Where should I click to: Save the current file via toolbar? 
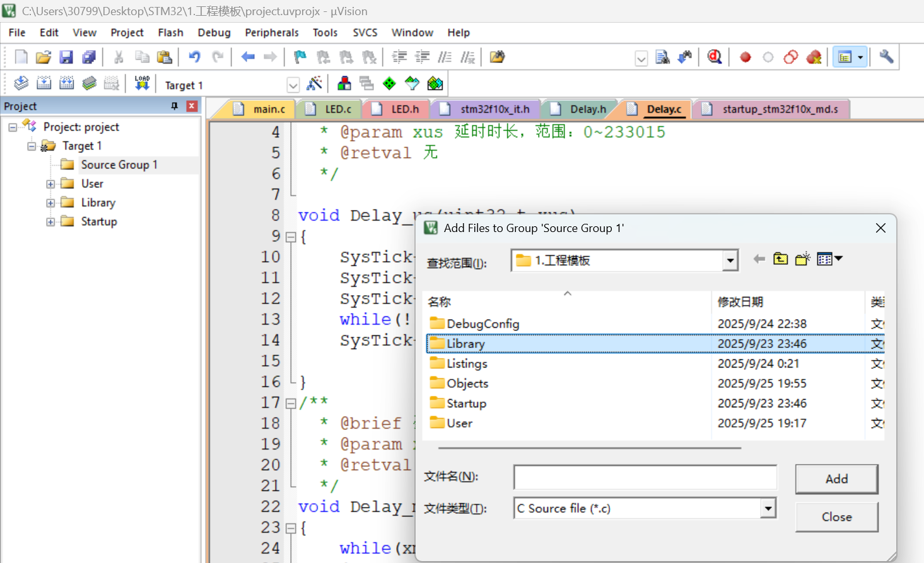click(x=66, y=57)
